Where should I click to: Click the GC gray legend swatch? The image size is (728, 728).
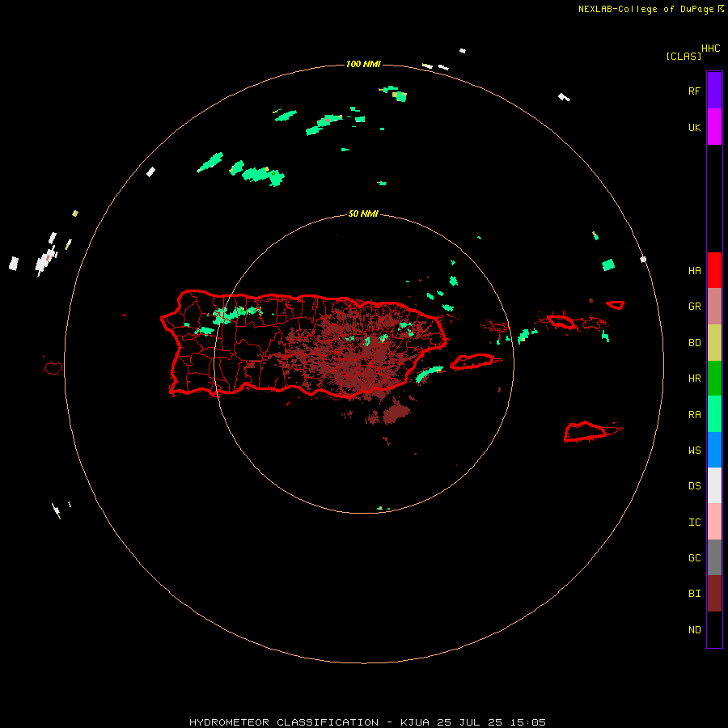[714, 557]
